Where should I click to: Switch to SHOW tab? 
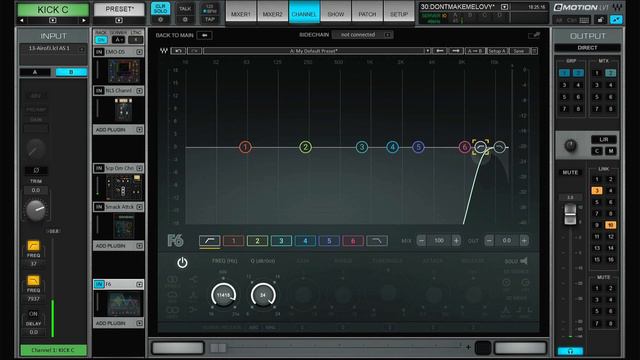pos(336,12)
